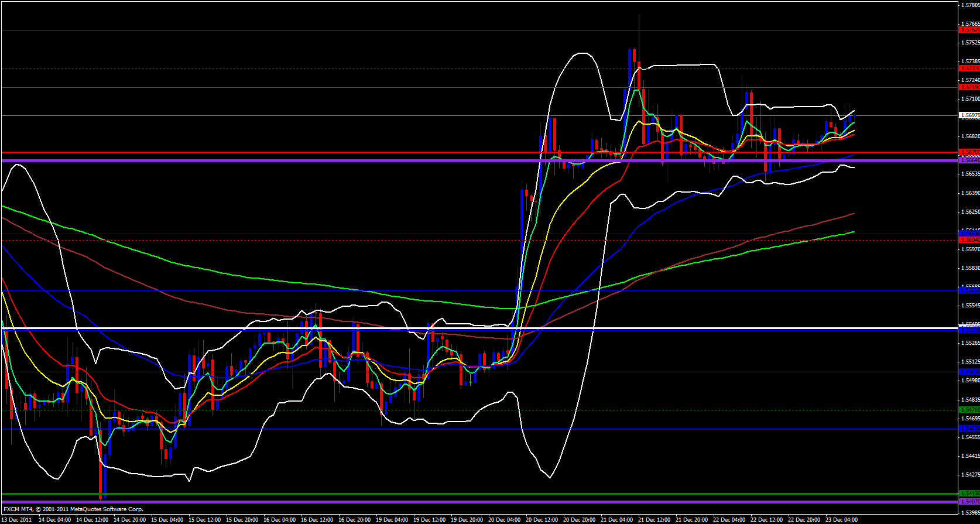Select the red 1.5604 price label

(x=969, y=239)
